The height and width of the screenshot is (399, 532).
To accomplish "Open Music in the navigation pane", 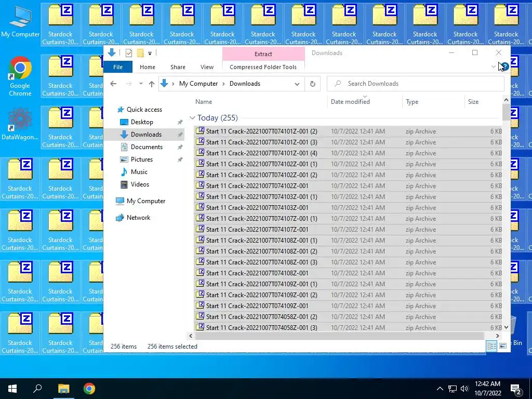I will click(139, 171).
